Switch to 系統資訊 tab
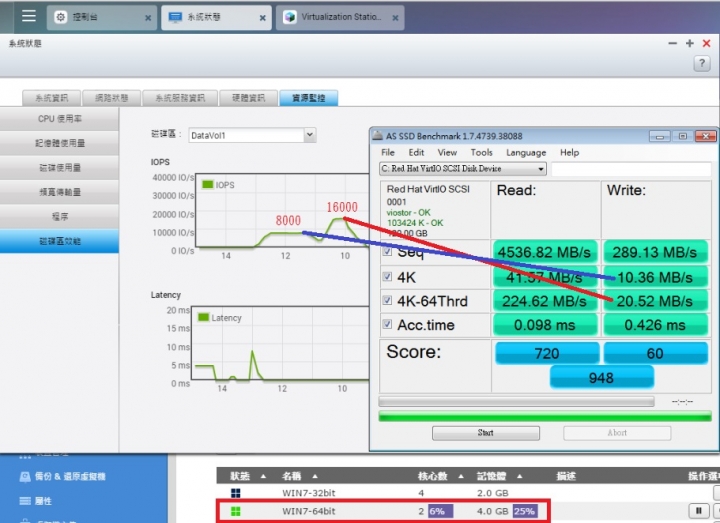 click(51, 98)
